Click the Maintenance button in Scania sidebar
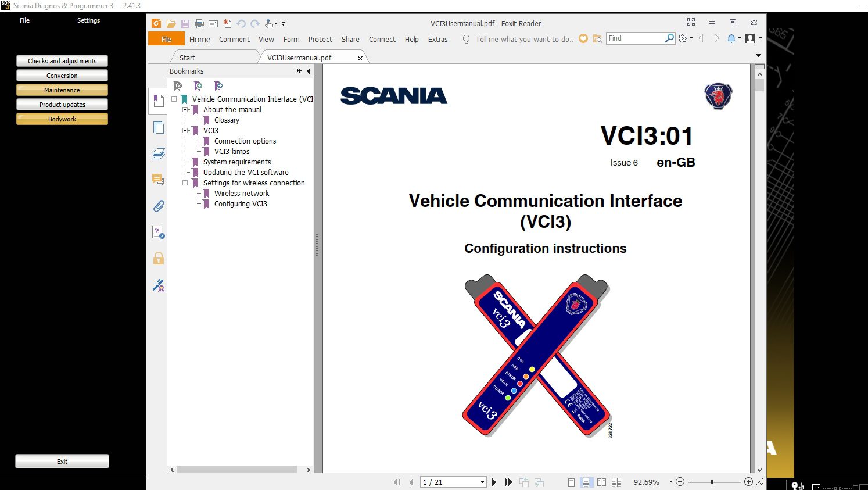Screen dimensions: 868x490 (x=62, y=90)
